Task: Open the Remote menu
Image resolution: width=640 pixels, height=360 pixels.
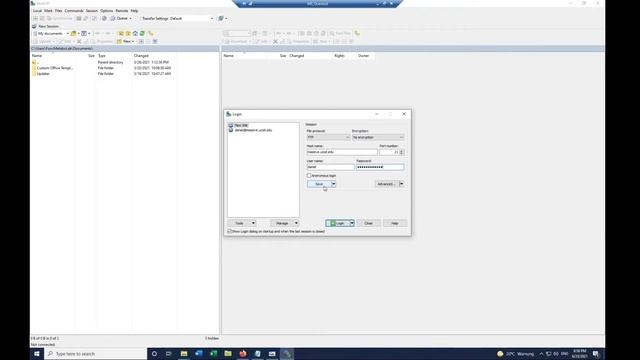Action: pos(122,11)
